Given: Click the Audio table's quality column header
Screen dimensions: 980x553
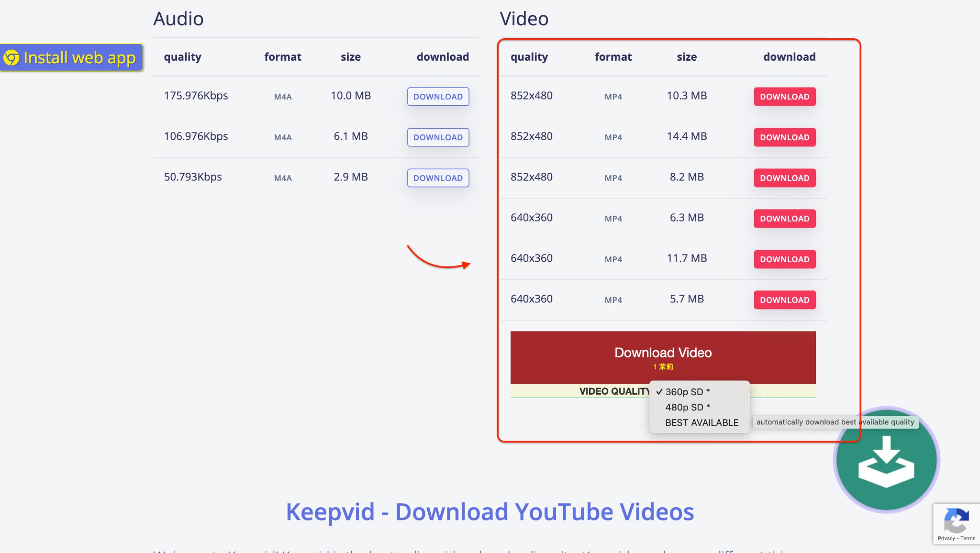Looking at the screenshot, I should pyautogui.click(x=182, y=57).
